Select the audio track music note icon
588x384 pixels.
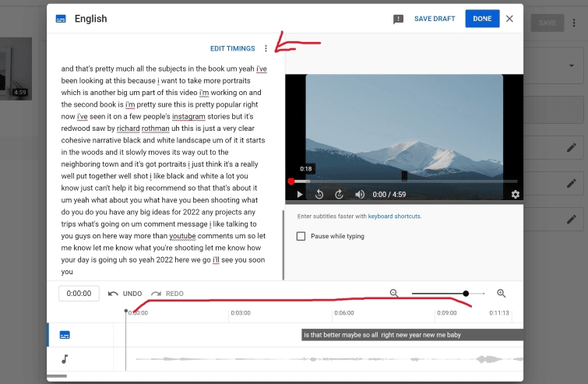point(65,359)
